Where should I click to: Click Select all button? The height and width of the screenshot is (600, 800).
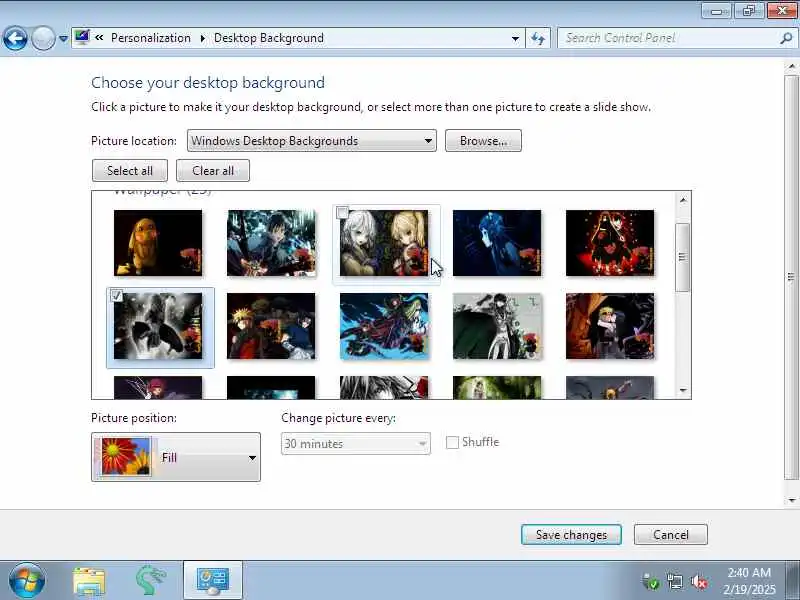tap(130, 170)
